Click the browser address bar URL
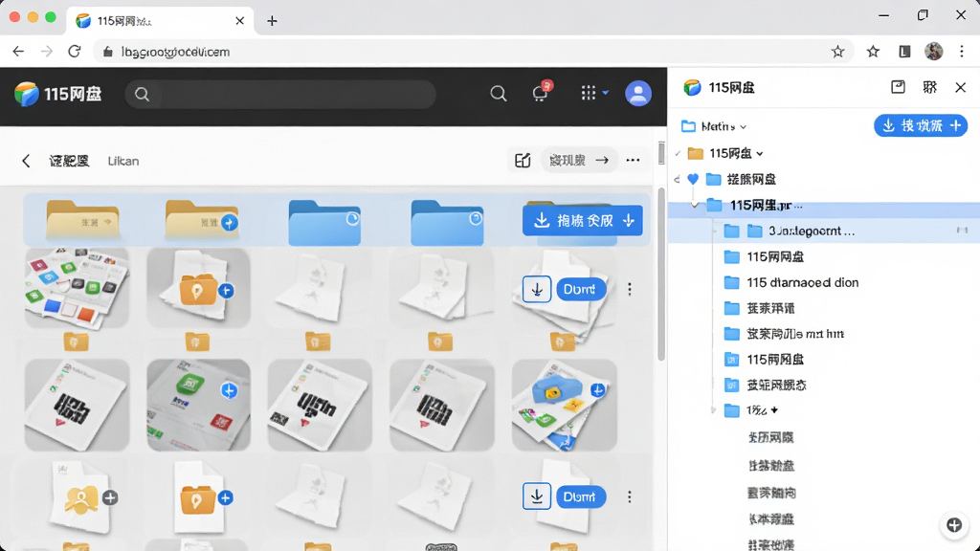The height and width of the screenshot is (551, 980). pyautogui.click(x=176, y=52)
